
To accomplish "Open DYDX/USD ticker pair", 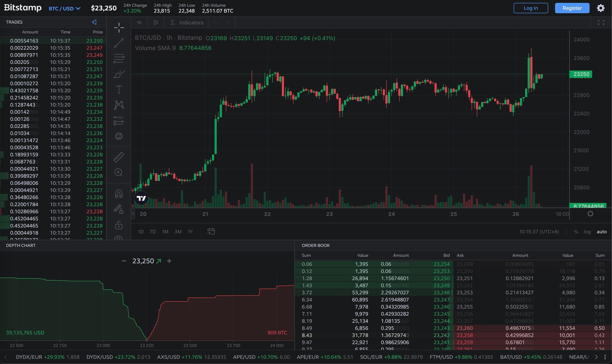I will click(x=118, y=357).
